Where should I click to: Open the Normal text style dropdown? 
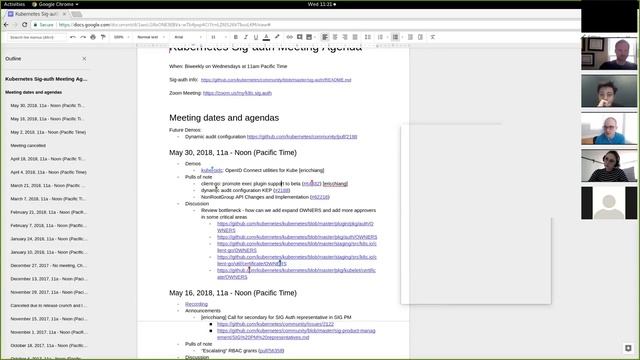[x=151, y=37]
